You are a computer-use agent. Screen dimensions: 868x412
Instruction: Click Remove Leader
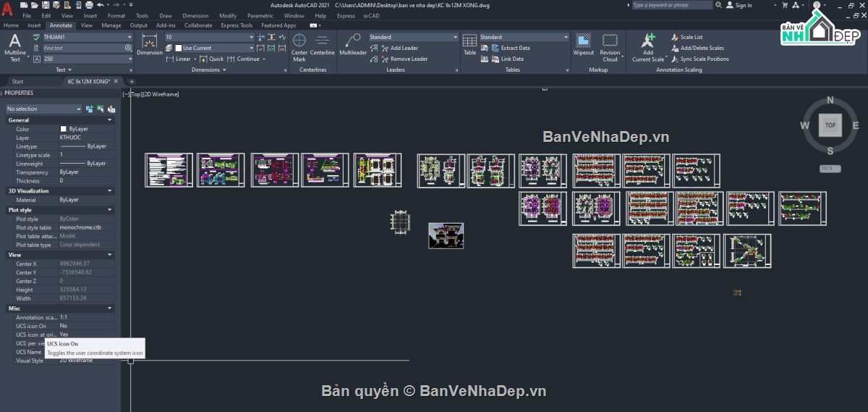click(404, 59)
